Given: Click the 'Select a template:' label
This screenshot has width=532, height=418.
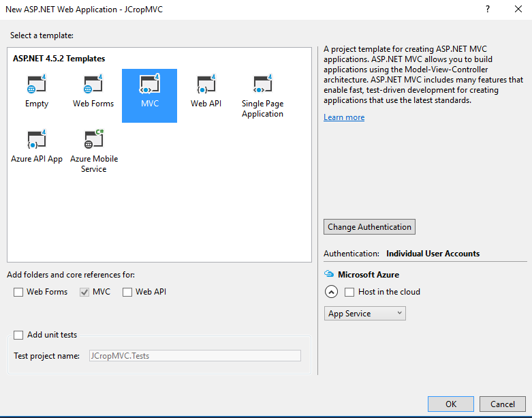Looking at the screenshot, I should click(x=42, y=35).
